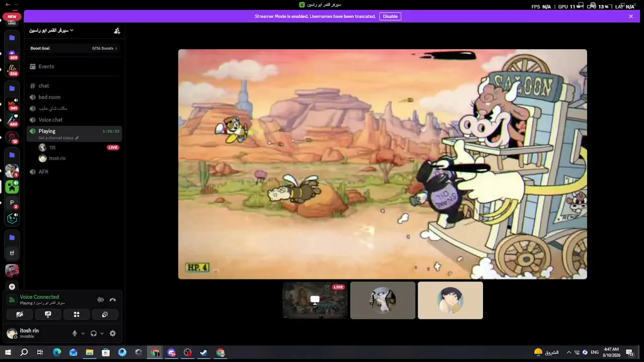644x362 pixels.
Task: Click the Voice Connected status text
Action: point(39,297)
